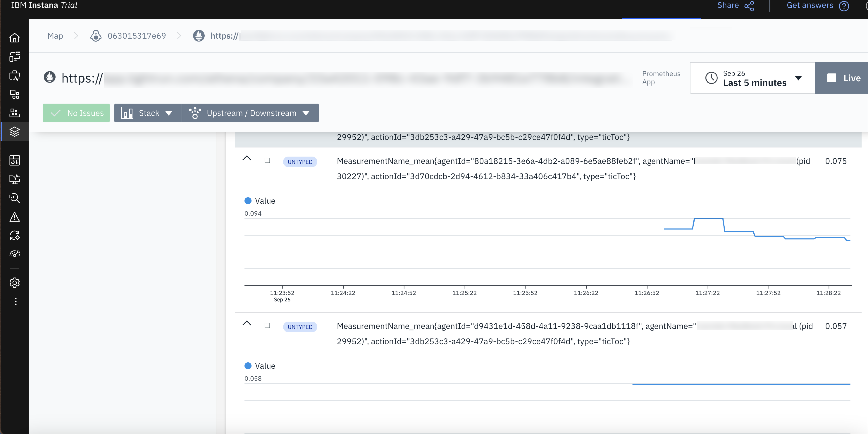Open the Home icon in sidebar
Screen dimensions: 868x434
(x=14, y=37)
